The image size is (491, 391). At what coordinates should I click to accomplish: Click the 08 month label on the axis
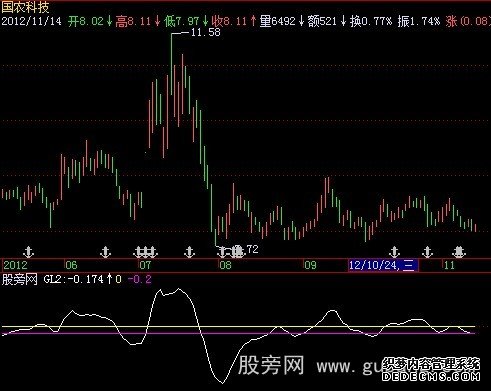pos(226,265)
